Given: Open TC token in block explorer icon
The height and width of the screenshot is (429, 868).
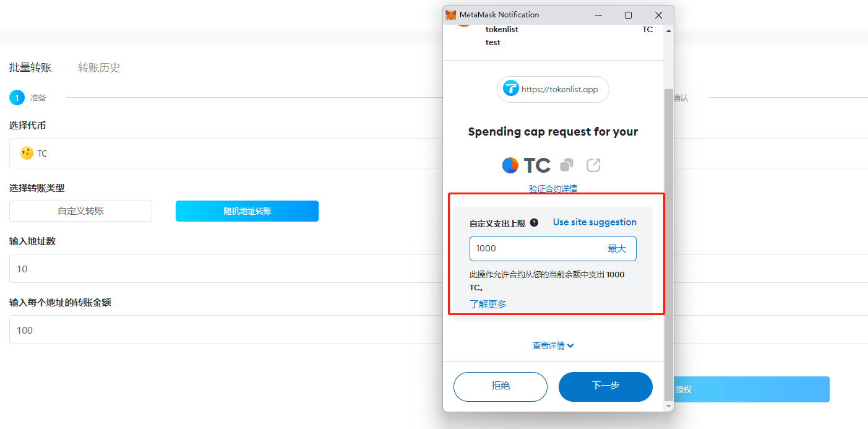Looking at the screenshot, I should (x=593, y=165).
